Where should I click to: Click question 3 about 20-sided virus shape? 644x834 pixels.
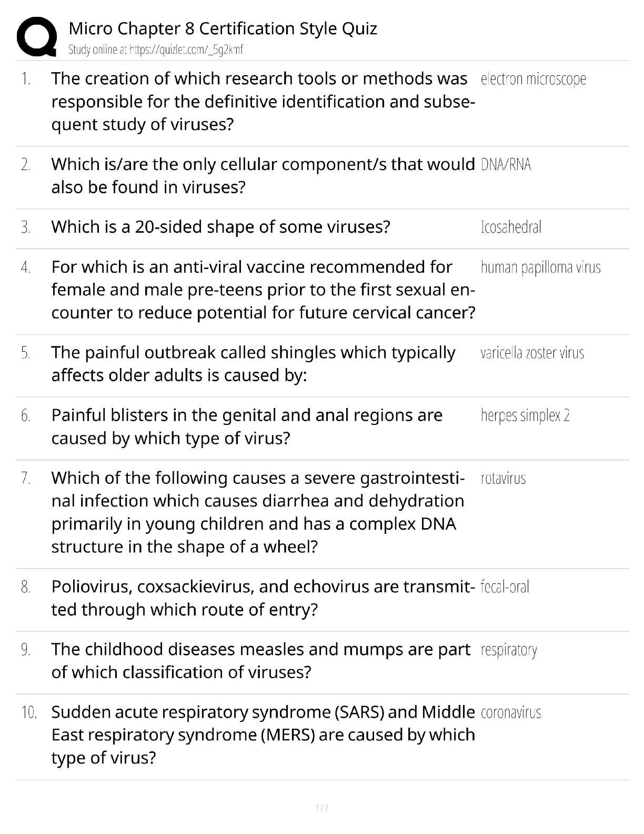[220, 227]
